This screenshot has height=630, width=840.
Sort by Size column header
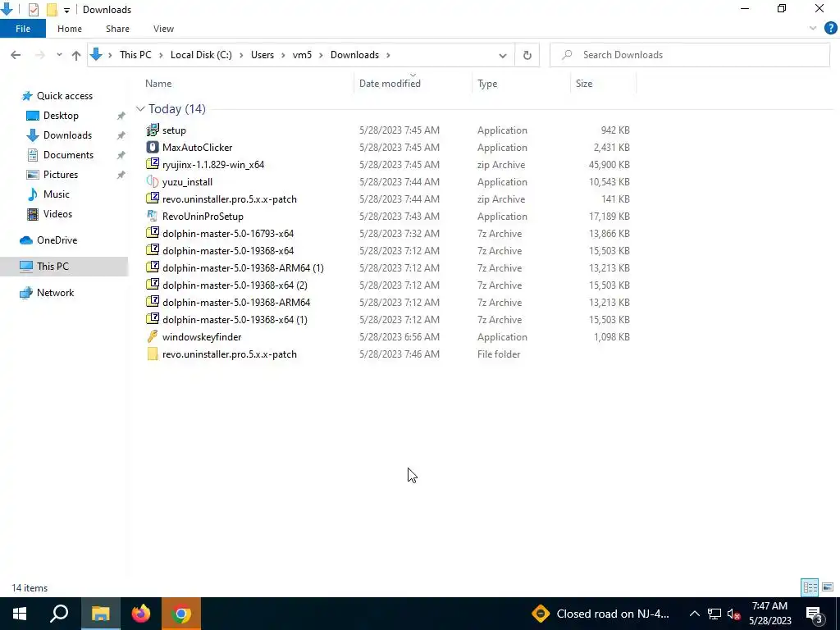(584, 84)
